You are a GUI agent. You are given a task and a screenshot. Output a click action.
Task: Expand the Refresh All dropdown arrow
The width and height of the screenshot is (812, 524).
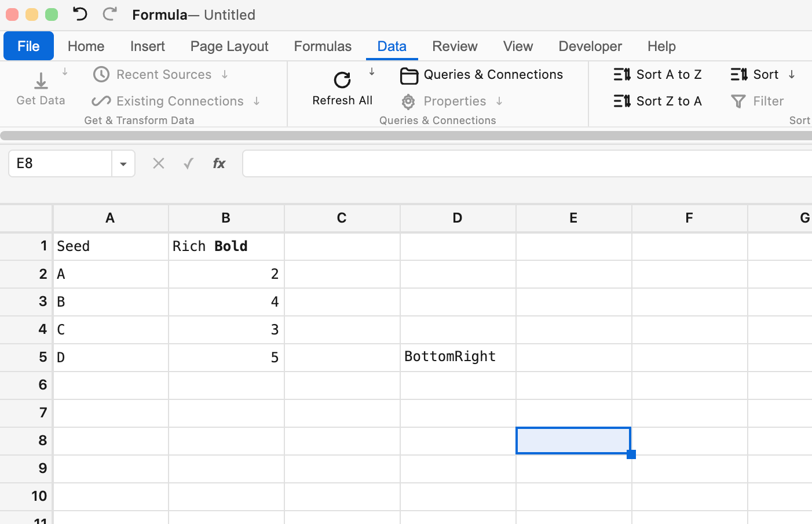coord(371,73)
